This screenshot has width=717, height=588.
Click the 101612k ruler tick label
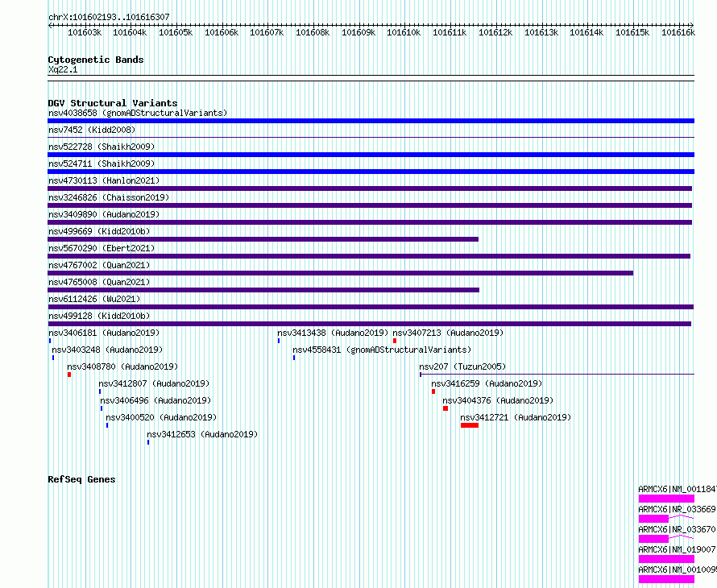pos(495,32)
